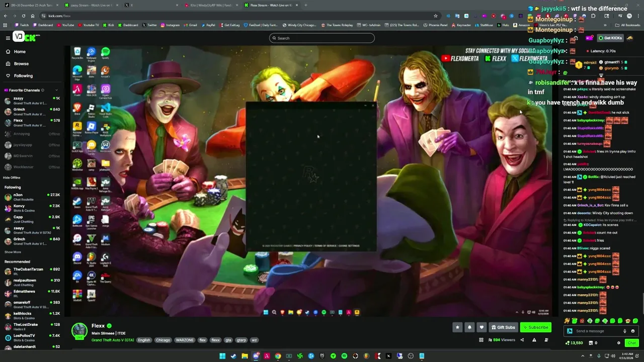Click Hide Offline link
644x362 pixels.
tap(12, 177)
